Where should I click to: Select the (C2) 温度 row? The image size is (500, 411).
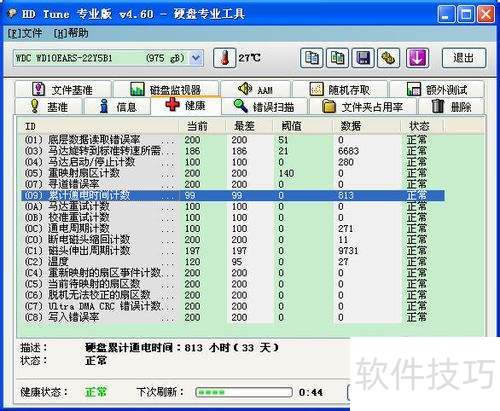[233, 262]
